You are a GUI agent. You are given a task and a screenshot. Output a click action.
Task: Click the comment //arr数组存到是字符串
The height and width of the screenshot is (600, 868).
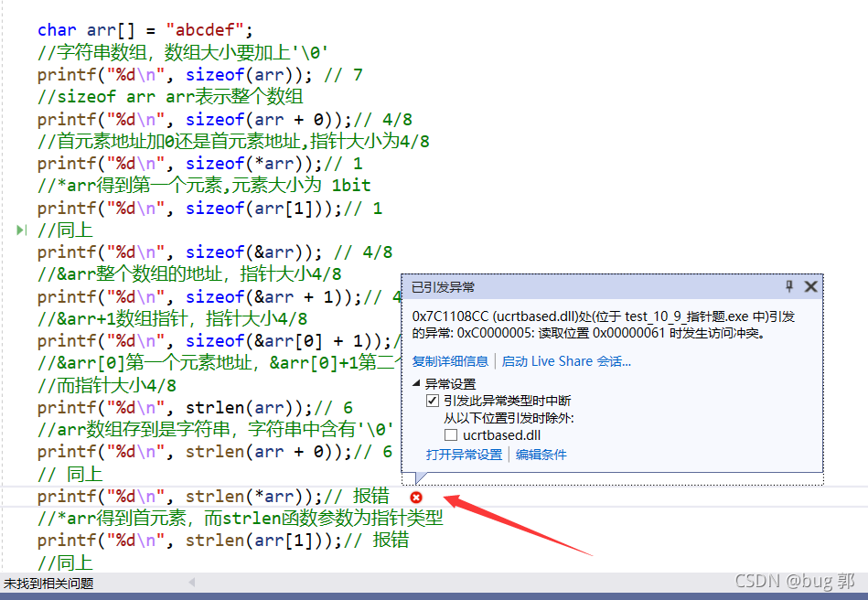(x=216, y=430)
